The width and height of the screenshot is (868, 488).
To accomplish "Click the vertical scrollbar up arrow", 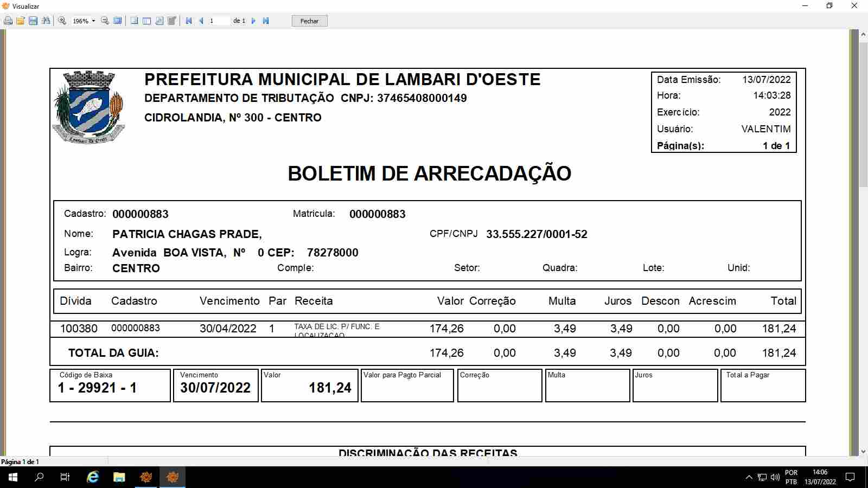I will pyautogui.click(x=863, y=34).
